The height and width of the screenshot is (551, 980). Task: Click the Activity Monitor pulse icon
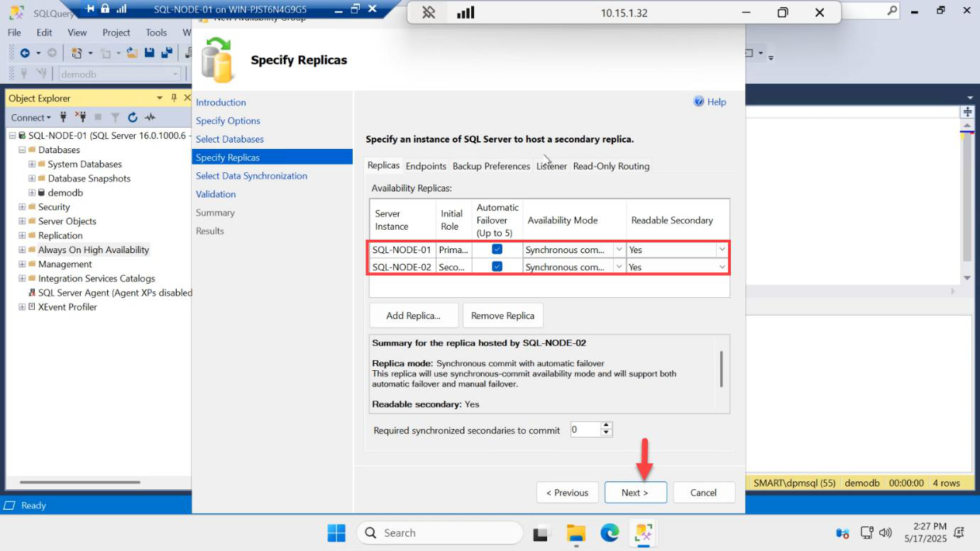tap(150, 117)
